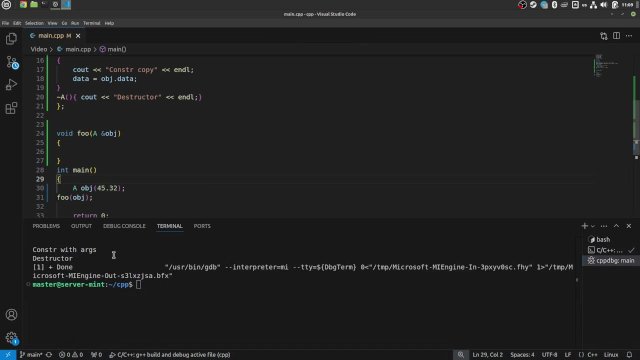Viewport: 640px width, 360px height.
Task: Click Video folder in breadcrumb
Action: click(x=39, y=49)
